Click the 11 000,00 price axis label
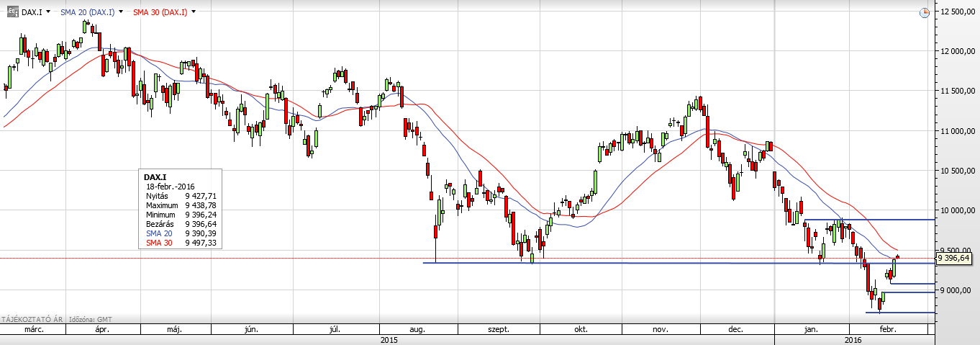 click(x=957, y=131)
